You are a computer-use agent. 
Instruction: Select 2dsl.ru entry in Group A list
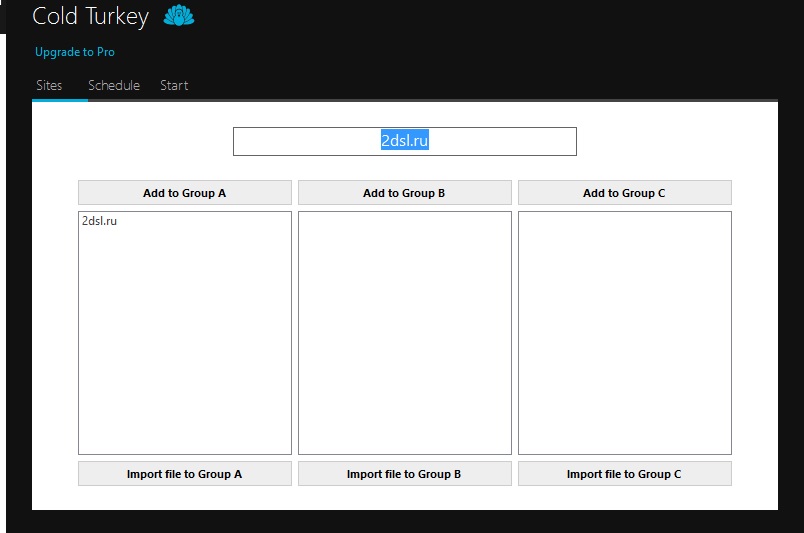[x=99, y=221]
